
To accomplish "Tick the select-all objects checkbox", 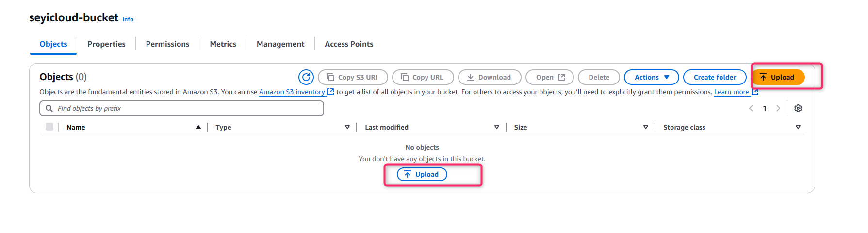I will 49,127.
